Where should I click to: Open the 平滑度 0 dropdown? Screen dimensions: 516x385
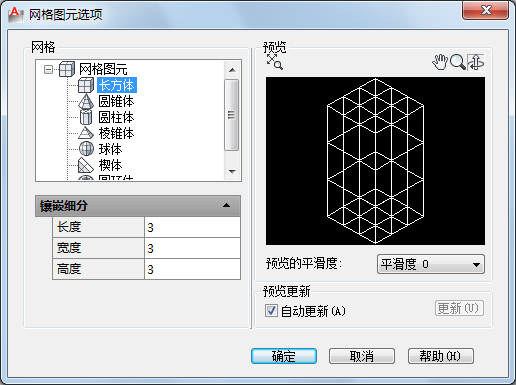coord(431,265)
